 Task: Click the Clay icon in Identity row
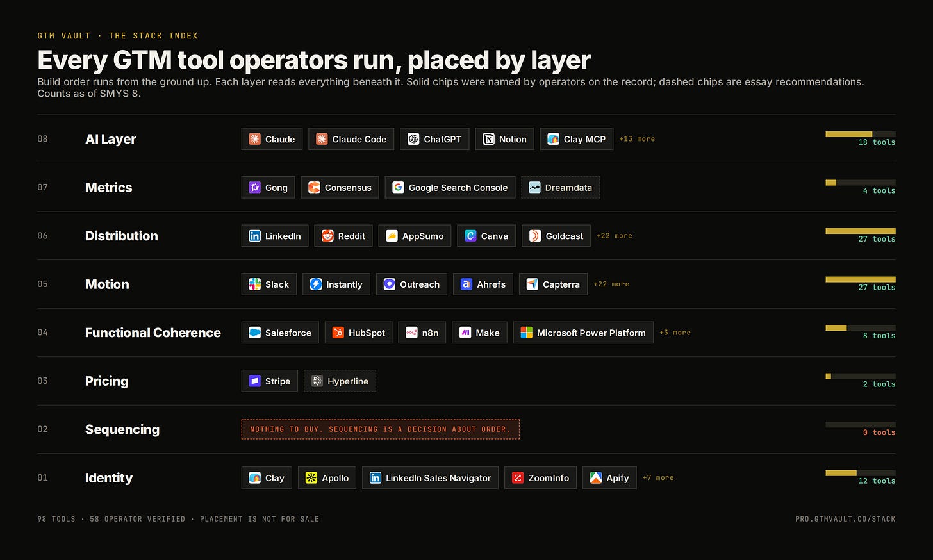tap(254, 477)
